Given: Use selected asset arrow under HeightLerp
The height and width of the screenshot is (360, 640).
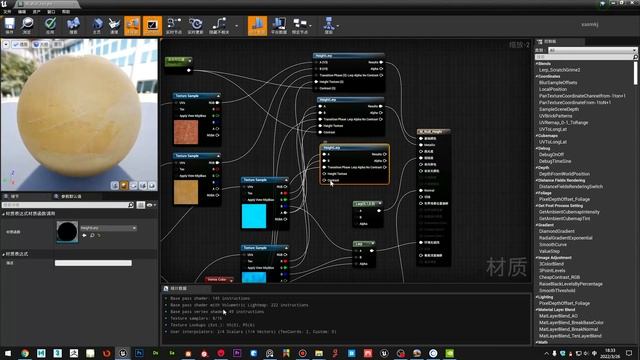Looking at the screenshot, I should pyautogui.click(x=84, y=236).
